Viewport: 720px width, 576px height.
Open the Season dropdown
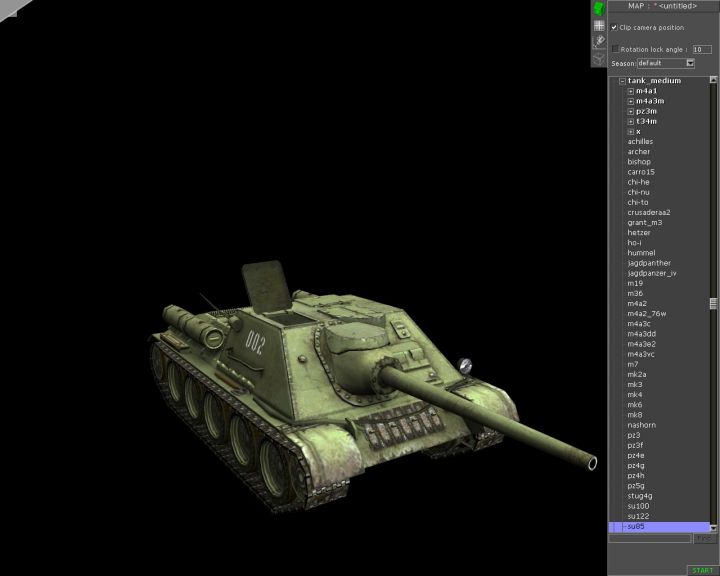point(690,63)
